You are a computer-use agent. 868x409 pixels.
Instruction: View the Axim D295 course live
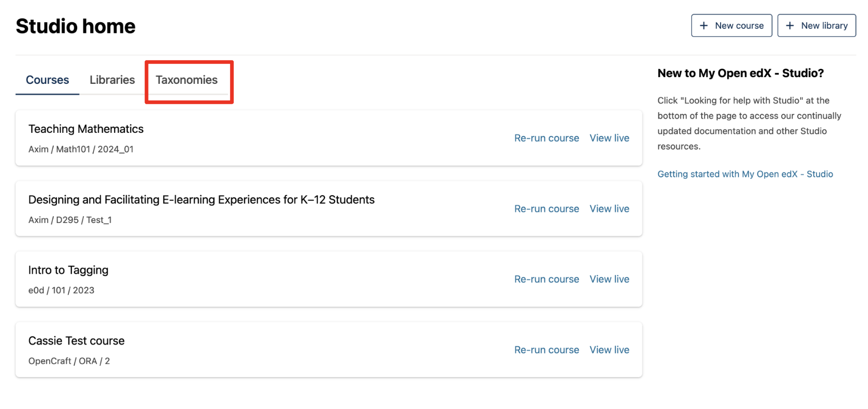[x=609, y=209]
